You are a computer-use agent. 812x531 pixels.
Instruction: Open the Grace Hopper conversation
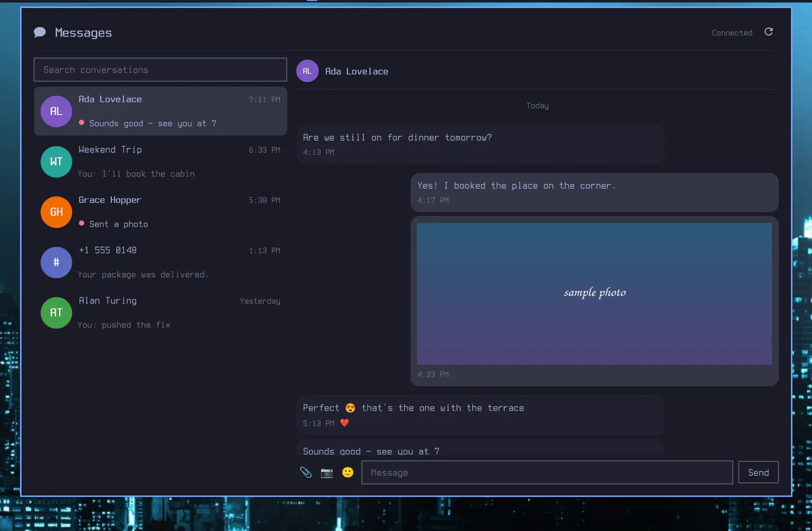point(161,212)
